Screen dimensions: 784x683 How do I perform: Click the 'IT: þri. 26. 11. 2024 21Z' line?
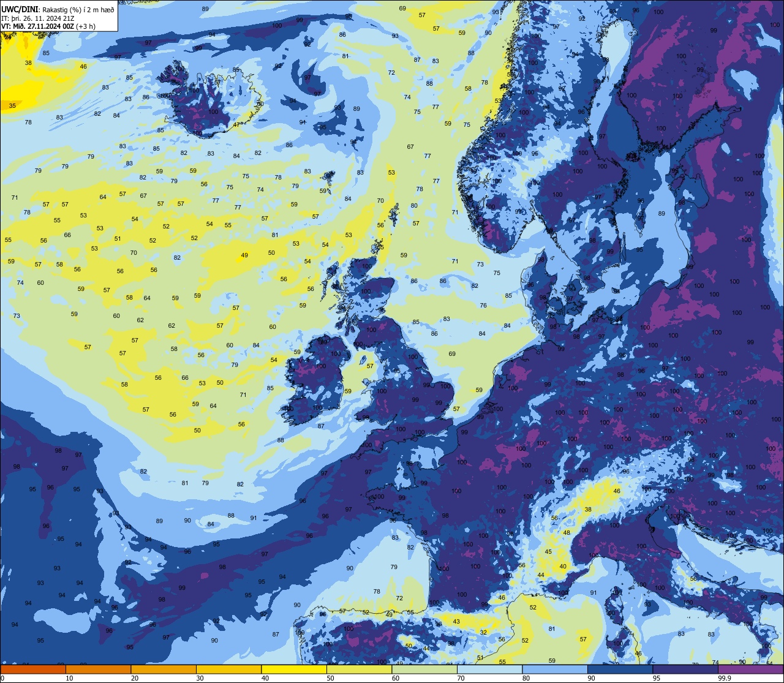[x=39, y=18]
